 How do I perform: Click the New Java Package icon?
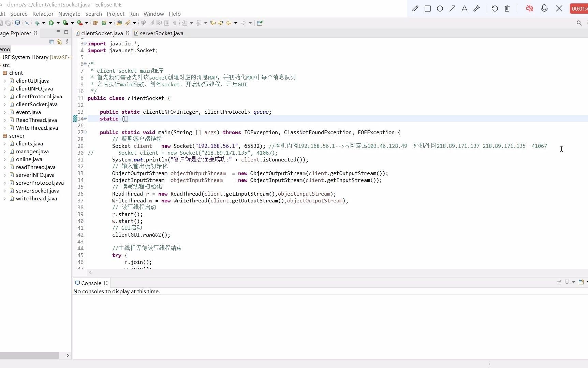tap(95, 23)
